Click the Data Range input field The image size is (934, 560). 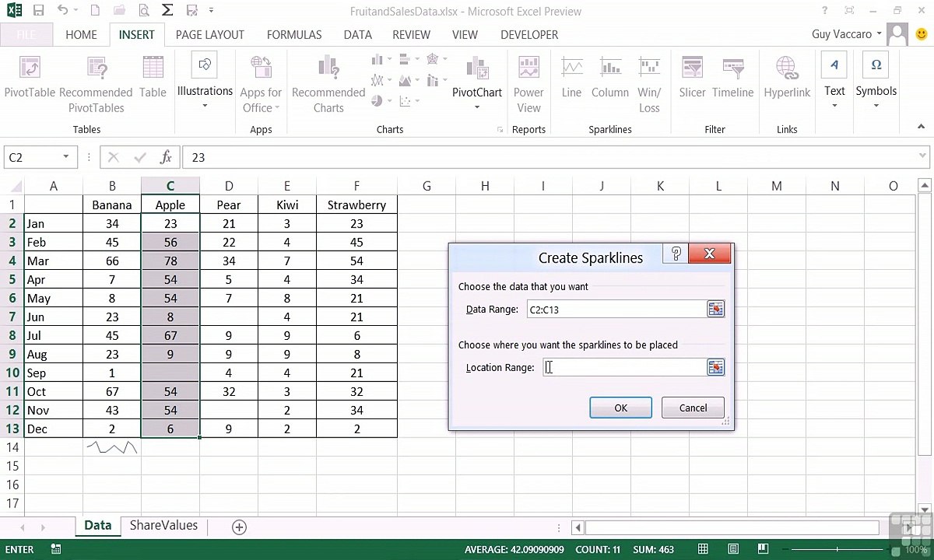tap(616, 310)
